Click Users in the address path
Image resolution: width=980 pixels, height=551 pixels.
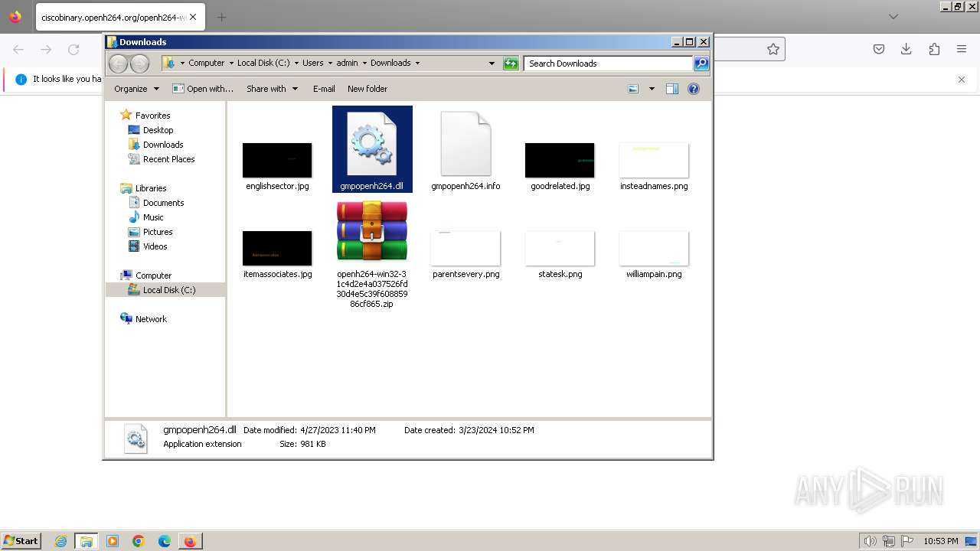(312, 64)
